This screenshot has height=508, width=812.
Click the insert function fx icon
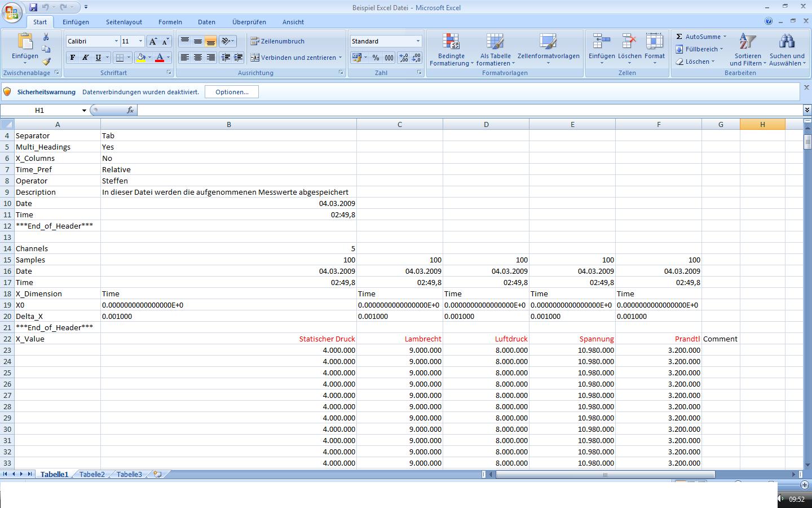[x=130, y=110]
